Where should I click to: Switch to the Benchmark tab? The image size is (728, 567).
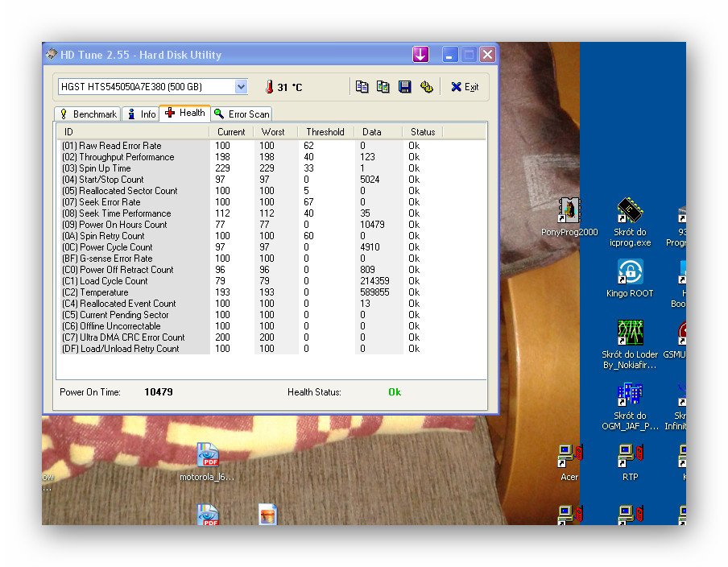click(89, 114)
